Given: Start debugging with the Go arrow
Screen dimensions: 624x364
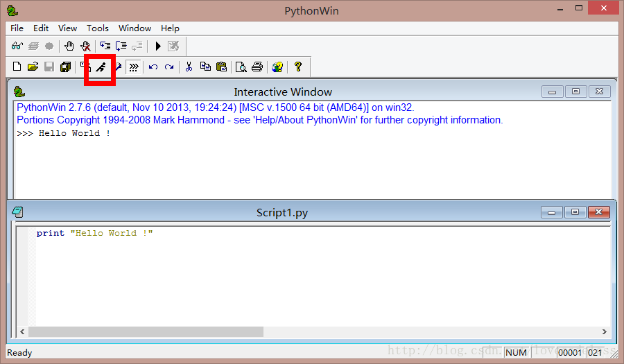Looking at the screenshot, I should click(x=158, y=46).
